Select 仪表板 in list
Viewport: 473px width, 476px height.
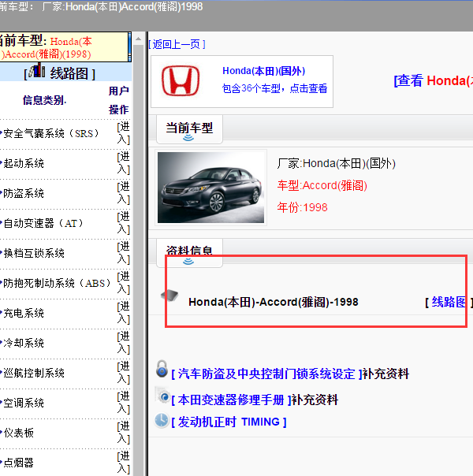18,433
